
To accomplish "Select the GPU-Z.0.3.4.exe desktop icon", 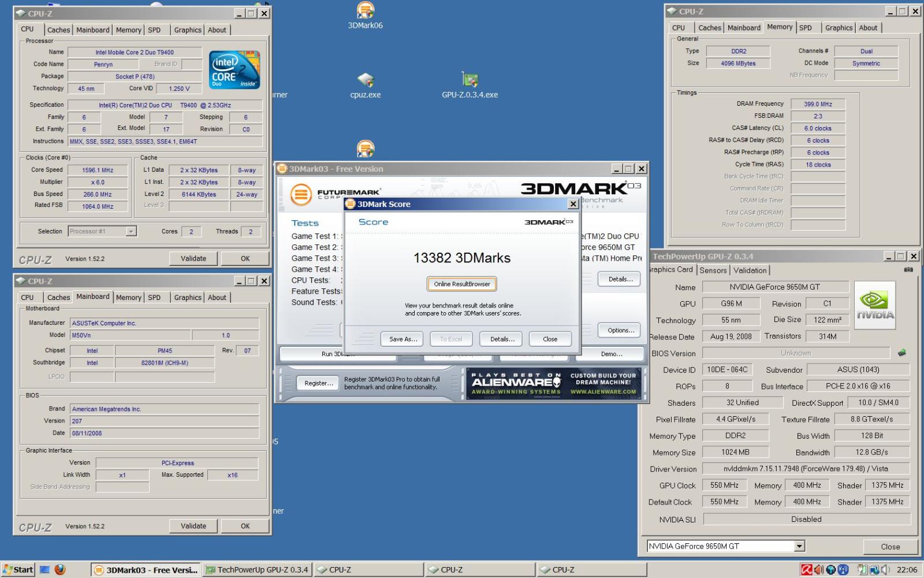I will [x=470, y=85].
